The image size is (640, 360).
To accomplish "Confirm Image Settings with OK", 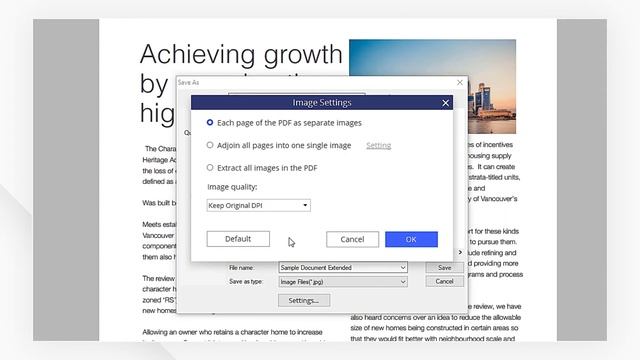I will tap(411, 239).
